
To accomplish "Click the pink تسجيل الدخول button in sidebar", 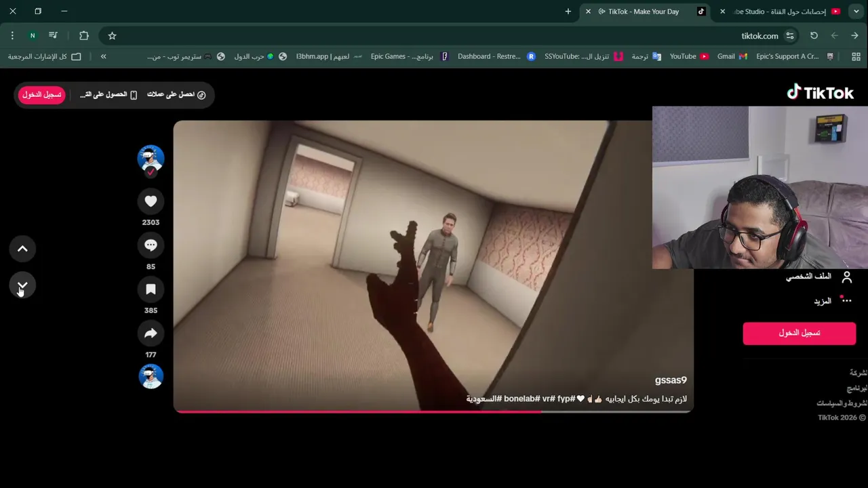I will (799, 333).
